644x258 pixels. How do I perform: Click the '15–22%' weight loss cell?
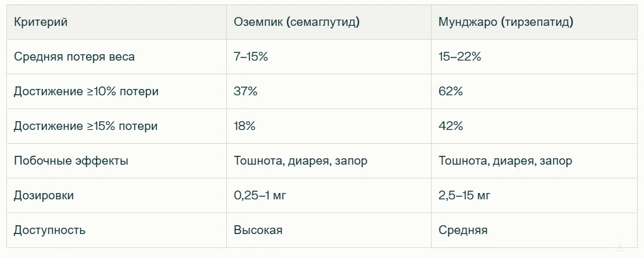459,57
